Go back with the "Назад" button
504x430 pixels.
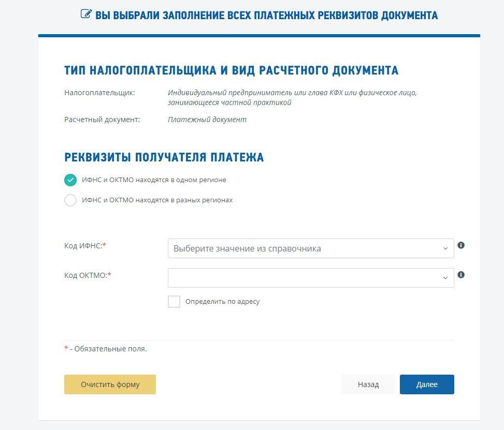pyautogui.click(x=368, y=384)
